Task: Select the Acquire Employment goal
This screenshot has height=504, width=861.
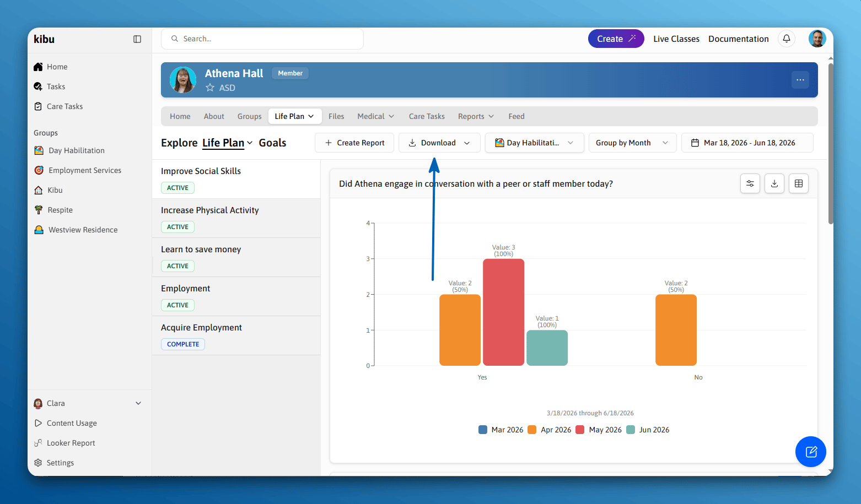Action: (236, 335)
